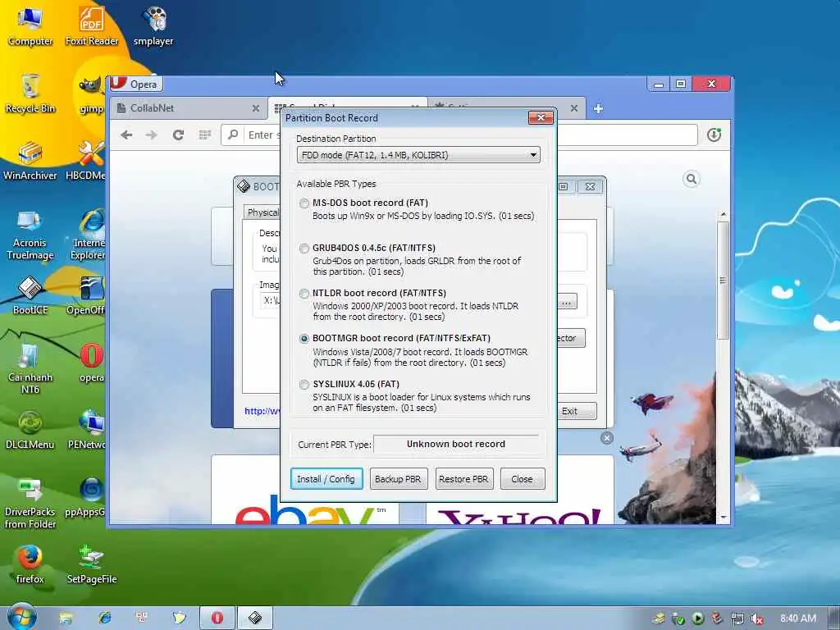Image resolution: width=840 pixels, height=630 pixels.
Task: Open firefox desktop icon
Action: (x=30, y=564)
